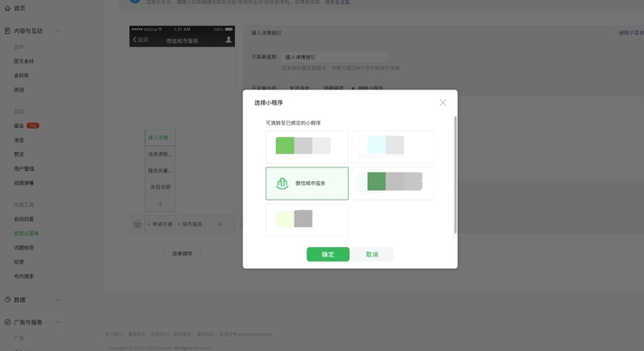
Task: Select the mini program card with light blue logo
Action: click(393, 147)
